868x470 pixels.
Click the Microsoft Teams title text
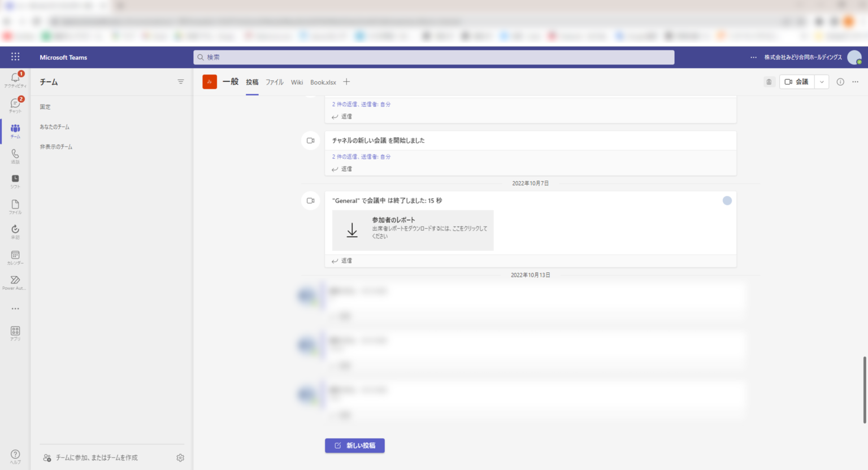pos(63,57)
